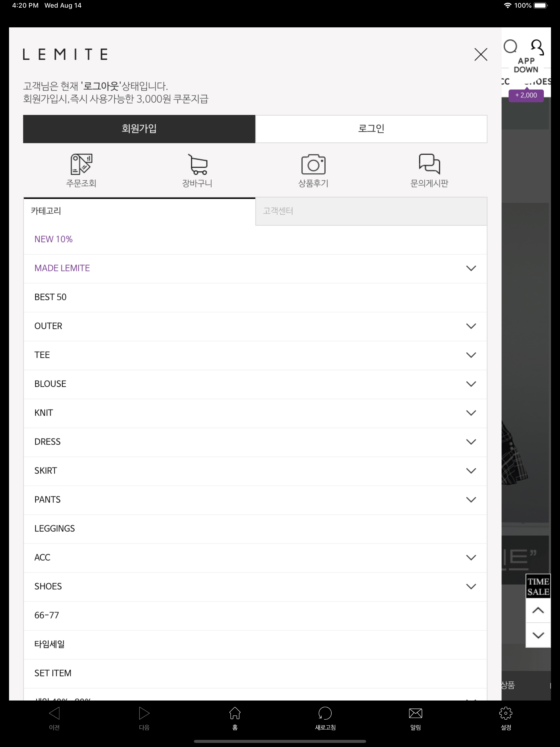Viewport: 560px width, 747px height.
Task: Click the SHOES category label
Action: pyautogui.click(x=48, y=586)
